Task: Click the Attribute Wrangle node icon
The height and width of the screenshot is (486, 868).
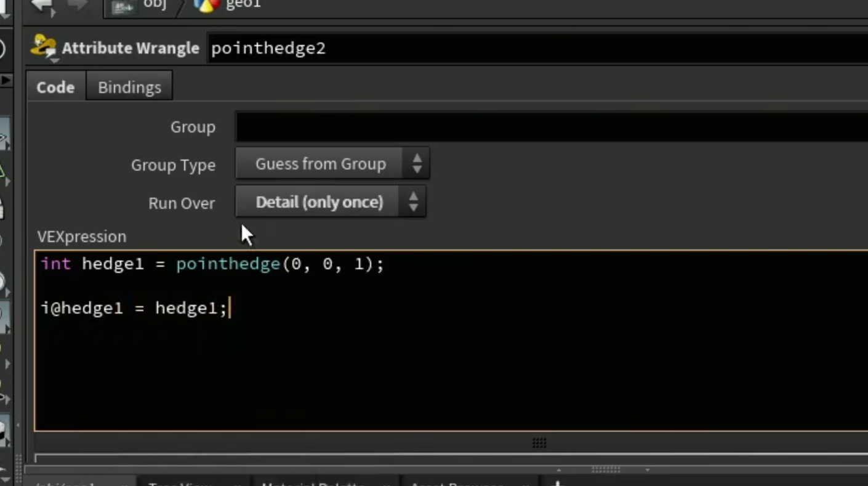Action: coord(43,46)
